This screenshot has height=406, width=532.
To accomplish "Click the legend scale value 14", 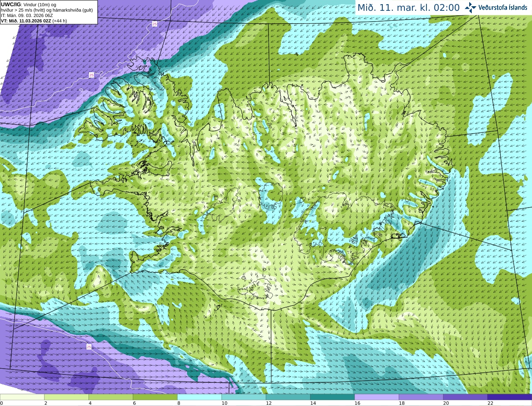I will tap(313, 403).
